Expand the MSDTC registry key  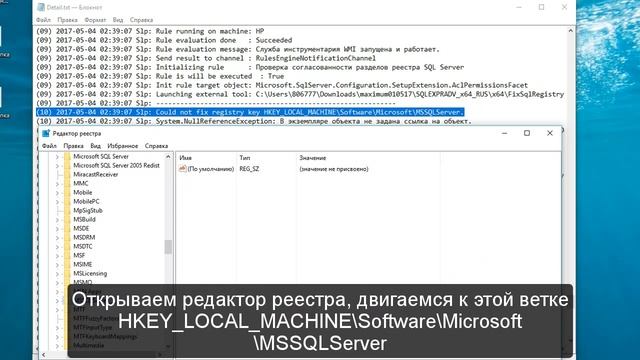click(57, 247)
